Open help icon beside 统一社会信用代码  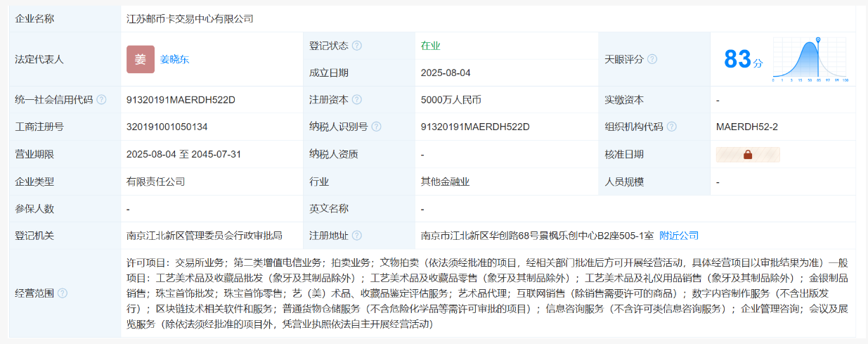click(x=101, y=100)
